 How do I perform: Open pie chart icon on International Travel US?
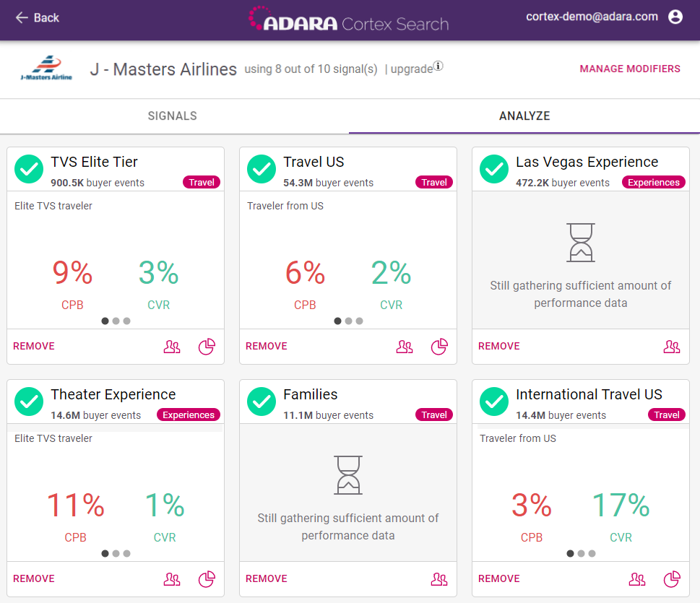(x=672, y=579)
